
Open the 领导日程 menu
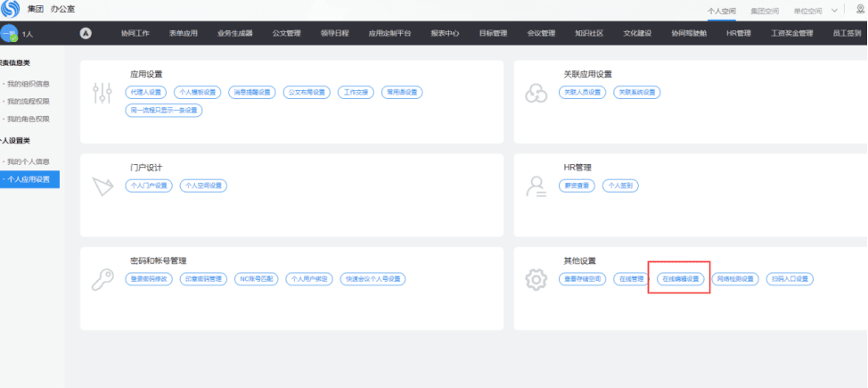pos(334,33)
